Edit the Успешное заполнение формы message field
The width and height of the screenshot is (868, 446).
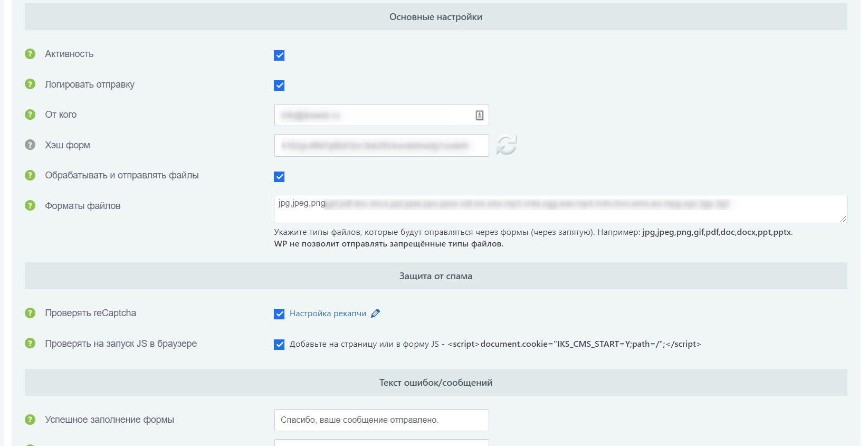[x=381, y=420]
